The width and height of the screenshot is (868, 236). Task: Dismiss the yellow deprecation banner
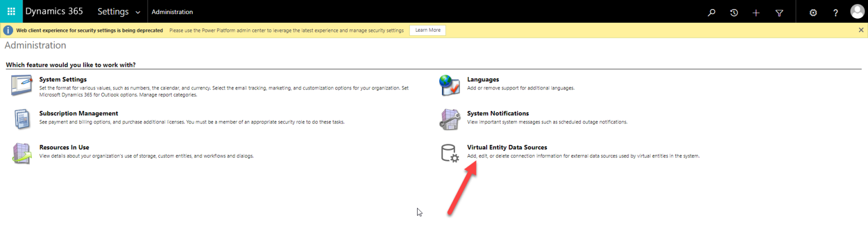coord(861,30)
